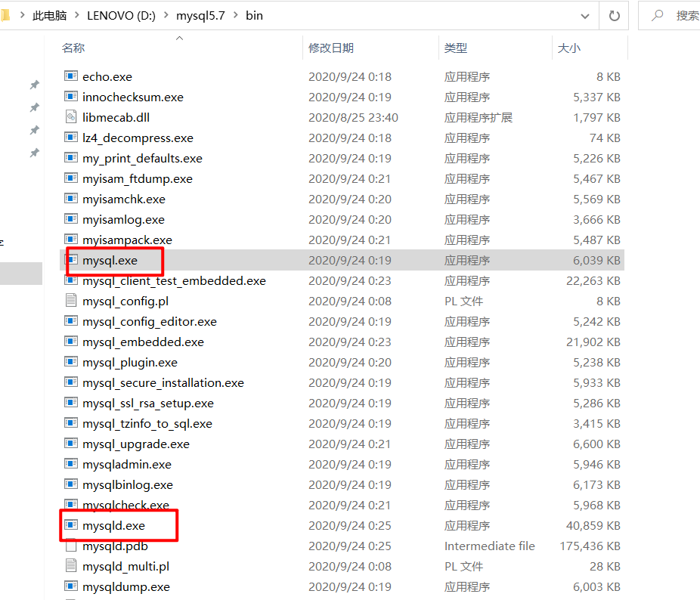Click the 22,263 KB size cell
The width and height of the screenshot is (700, 600).
[593, 281]
